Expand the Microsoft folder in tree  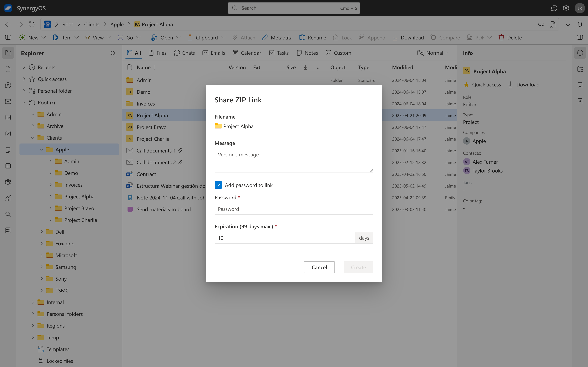[x=42, y=255]
